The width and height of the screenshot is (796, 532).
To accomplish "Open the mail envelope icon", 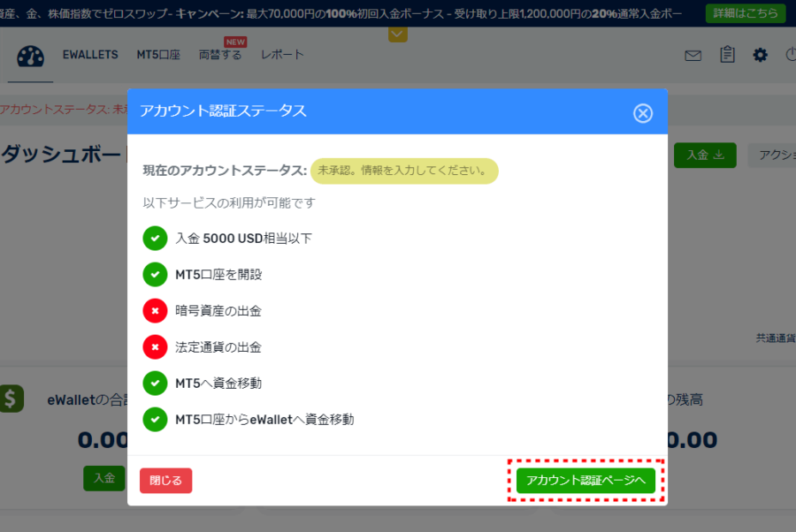I will 693,56.
